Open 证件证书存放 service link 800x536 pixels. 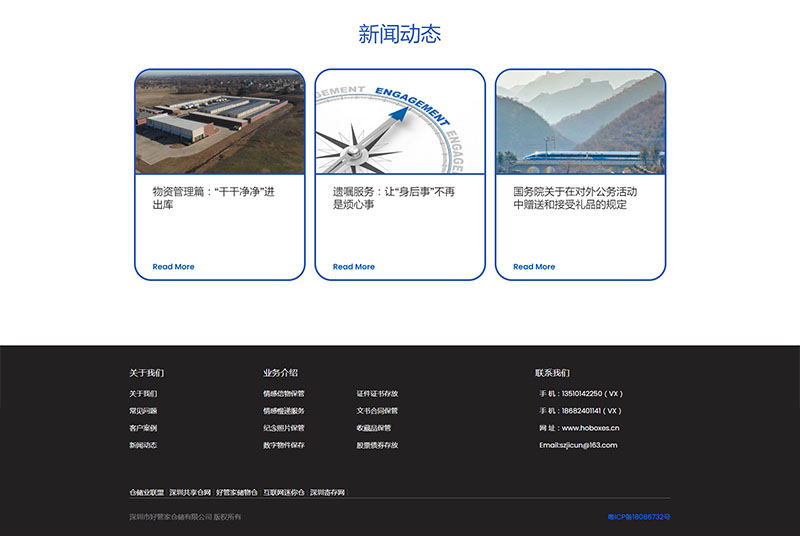pos(377,394)
